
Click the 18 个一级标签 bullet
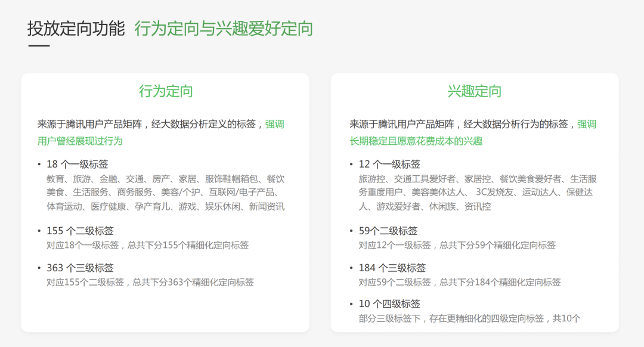[x=77, y=165]
